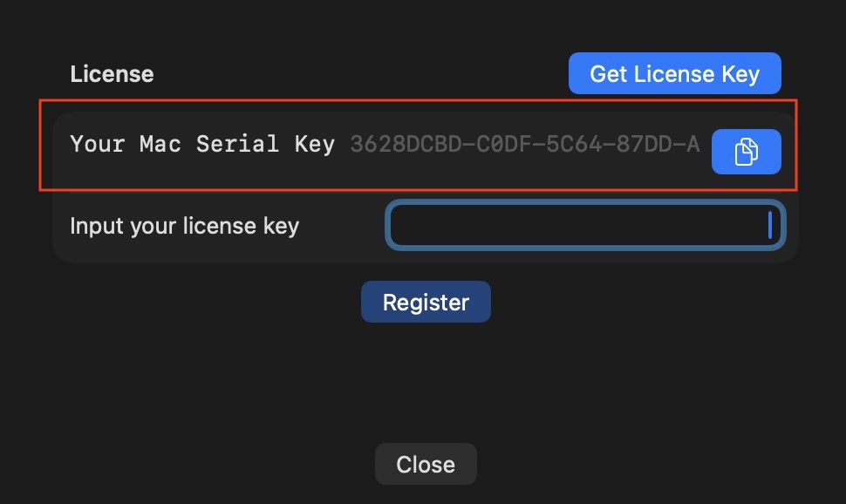The image size is (846, 504).
Task: Copy the Mac serial key to clipboard
Action: pyautogui.click(x=746, y=152)
